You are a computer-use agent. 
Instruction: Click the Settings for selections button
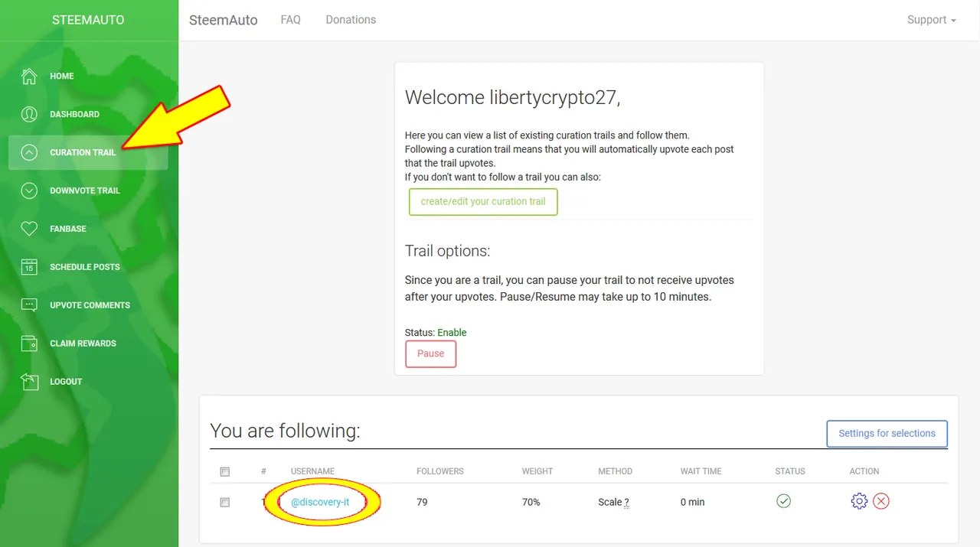[887, 433]
